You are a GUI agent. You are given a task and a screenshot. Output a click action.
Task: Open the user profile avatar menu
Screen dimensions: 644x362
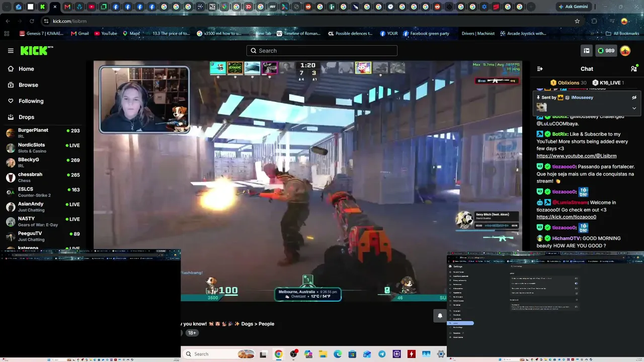(x=625, y=51)
